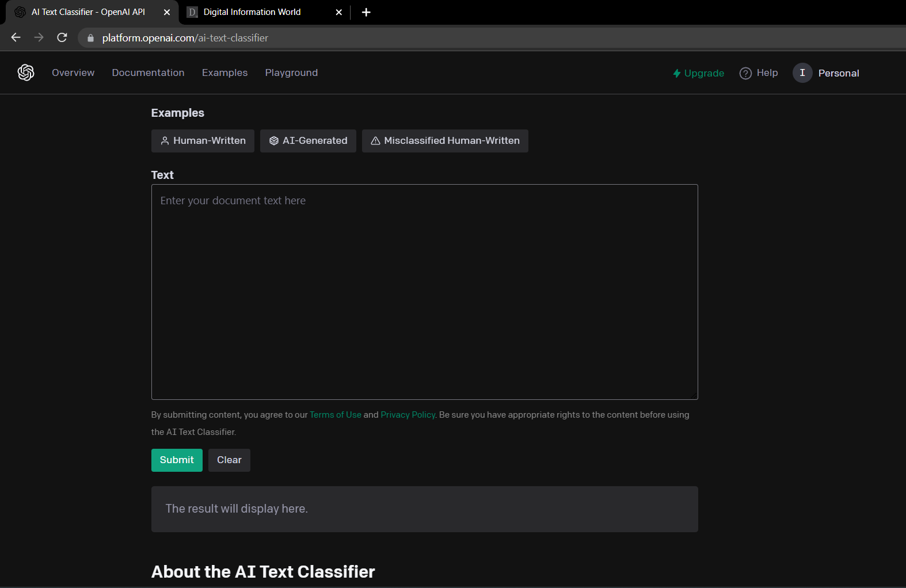The image size is (906, 588).
Task: Load the Human-Written example
Action: (203, 141)
